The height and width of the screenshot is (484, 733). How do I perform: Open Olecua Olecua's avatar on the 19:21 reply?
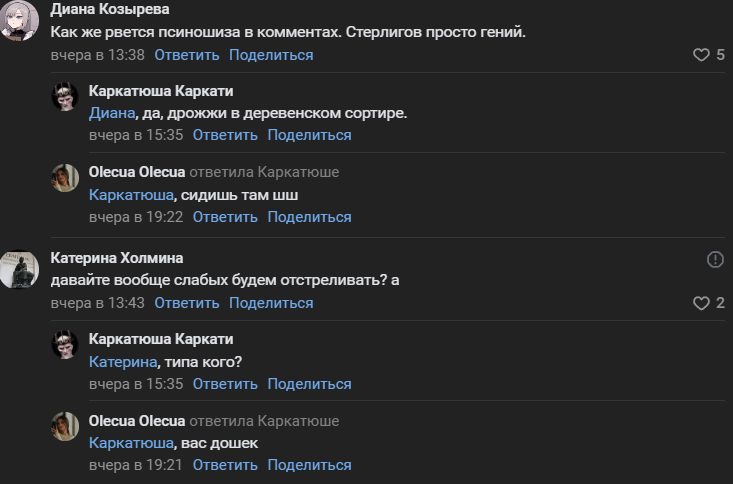tap(65, 428)
